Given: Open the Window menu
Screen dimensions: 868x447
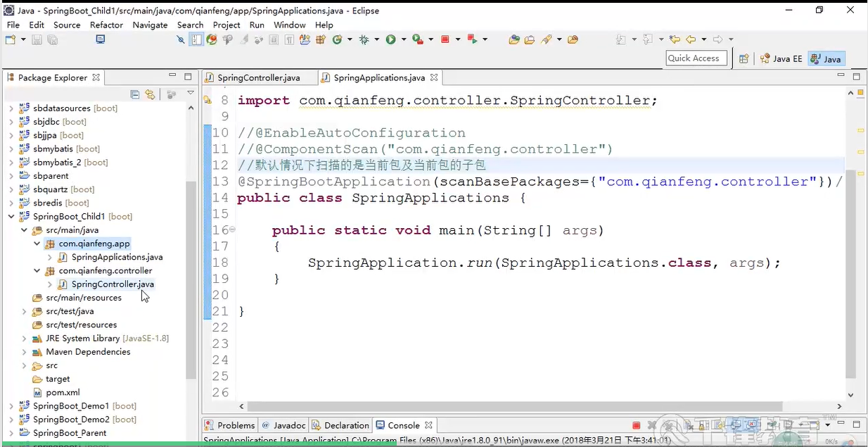Looking at the screenshot, I should point(290,25).
